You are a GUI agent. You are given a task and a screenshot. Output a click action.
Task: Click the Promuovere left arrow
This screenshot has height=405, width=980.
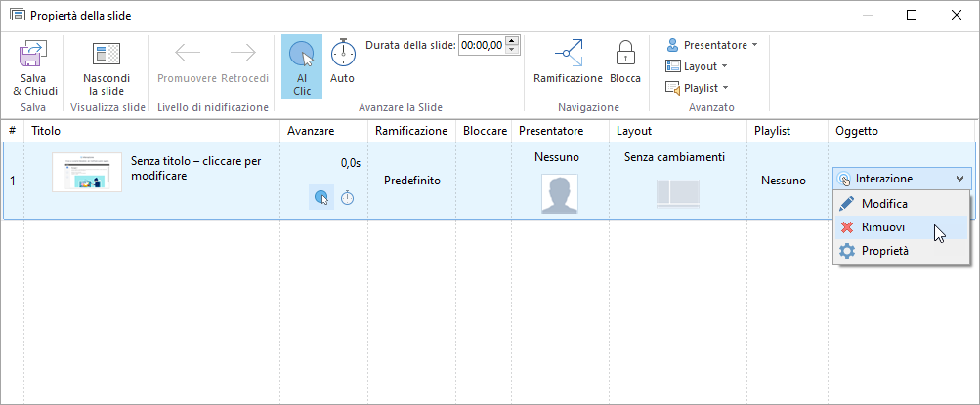(x=188, y=53)
